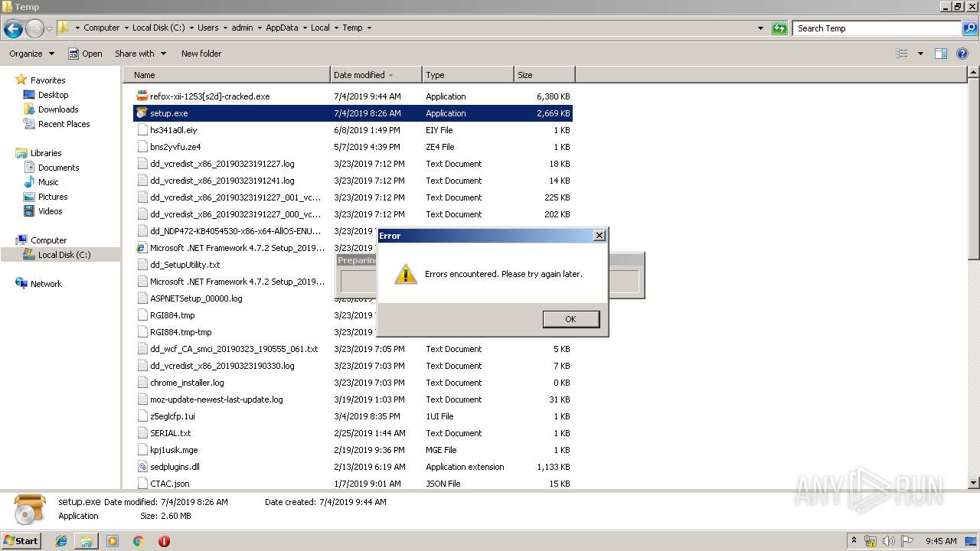The width and height of the screenshot is (980, 551).
Task: Select SERIAL.txt file
Action: point(164,433)
